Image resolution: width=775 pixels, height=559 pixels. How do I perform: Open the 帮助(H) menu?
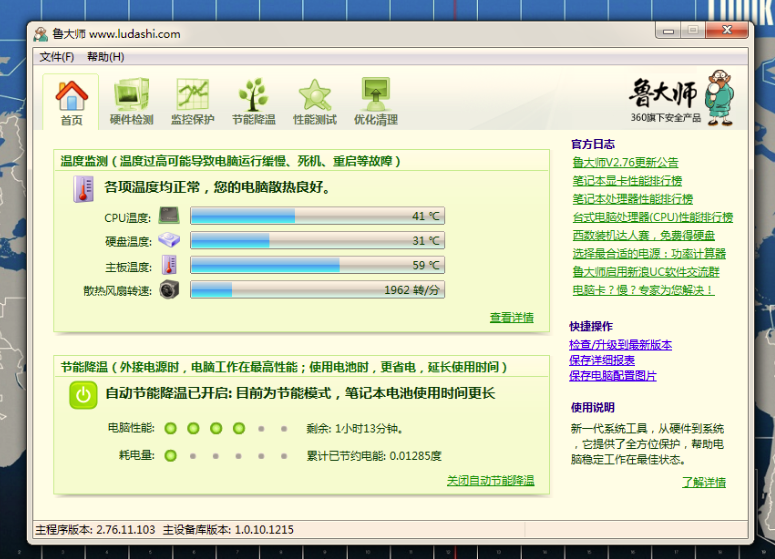pos(105,57)
